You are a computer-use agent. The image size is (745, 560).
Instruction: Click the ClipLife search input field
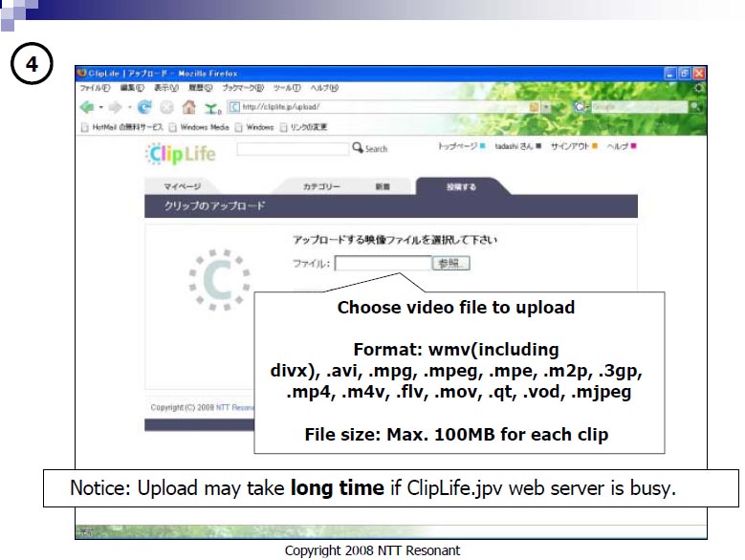tap(293, 149)
